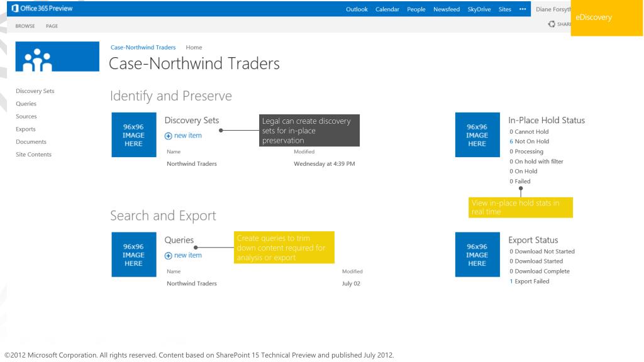
Task: Sort Queries by Modified column
Action: click(352, 271)
